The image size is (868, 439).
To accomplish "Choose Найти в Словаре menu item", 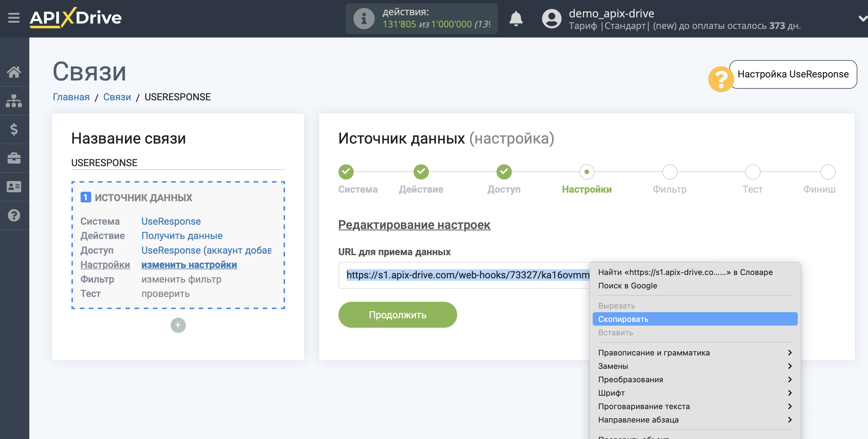I will 695,272.
